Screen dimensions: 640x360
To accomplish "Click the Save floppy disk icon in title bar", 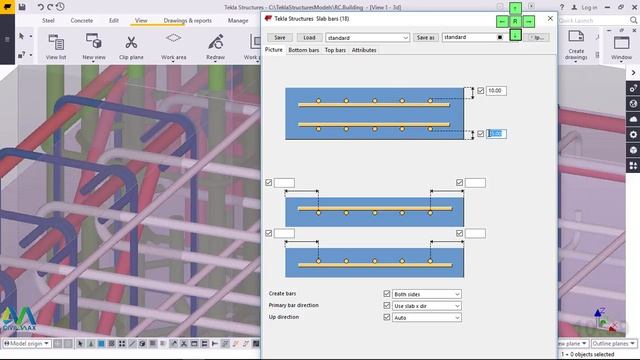I will (x=22, y=7).
